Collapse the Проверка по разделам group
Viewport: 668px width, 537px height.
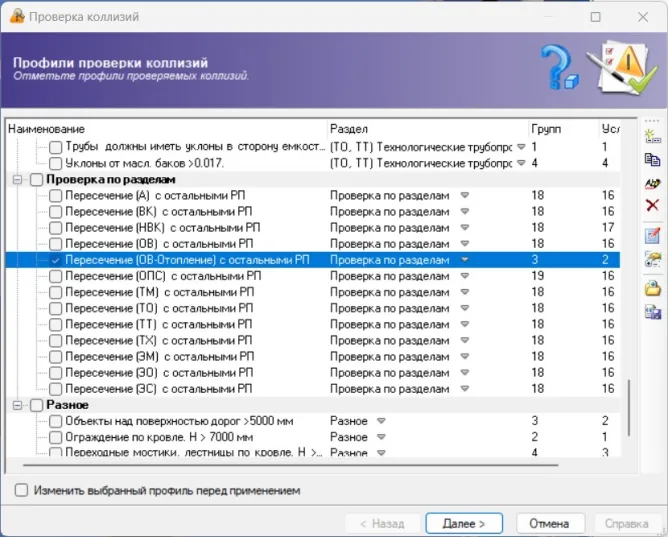pyautogui.click(x=17, y=179)
